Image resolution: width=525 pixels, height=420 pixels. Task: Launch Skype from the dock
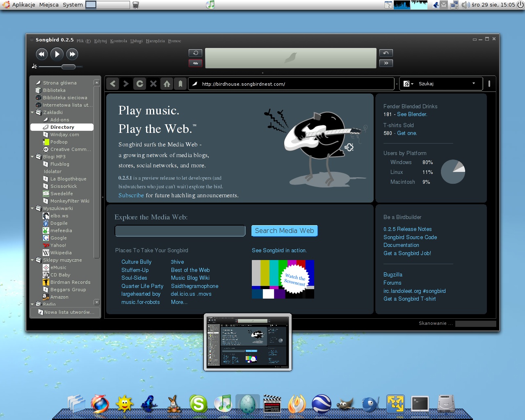click(199, 404)
